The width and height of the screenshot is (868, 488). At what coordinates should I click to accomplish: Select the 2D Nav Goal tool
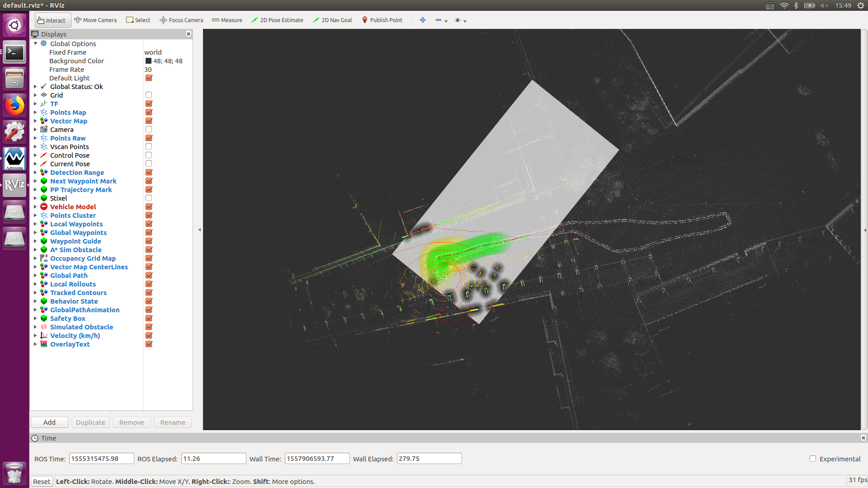(332, 20)
